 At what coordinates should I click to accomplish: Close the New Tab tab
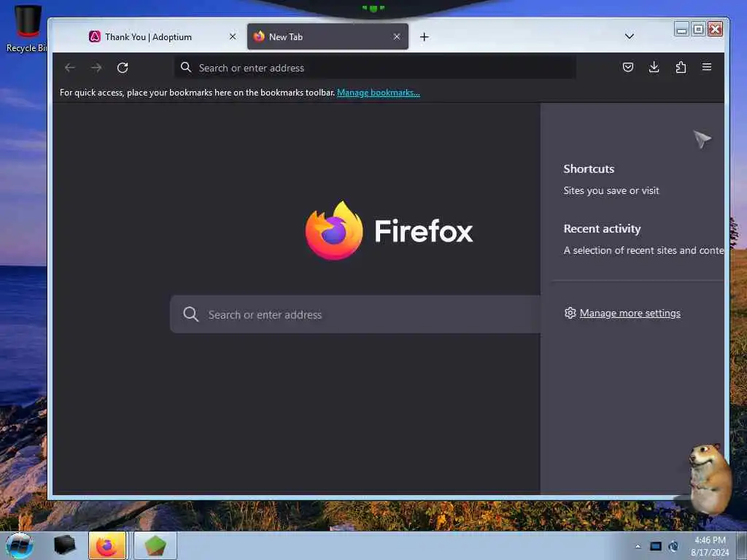point(396,36)
